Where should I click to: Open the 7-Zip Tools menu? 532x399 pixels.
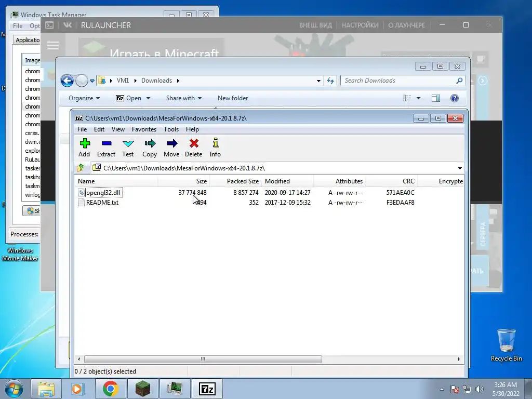(171, 129)
